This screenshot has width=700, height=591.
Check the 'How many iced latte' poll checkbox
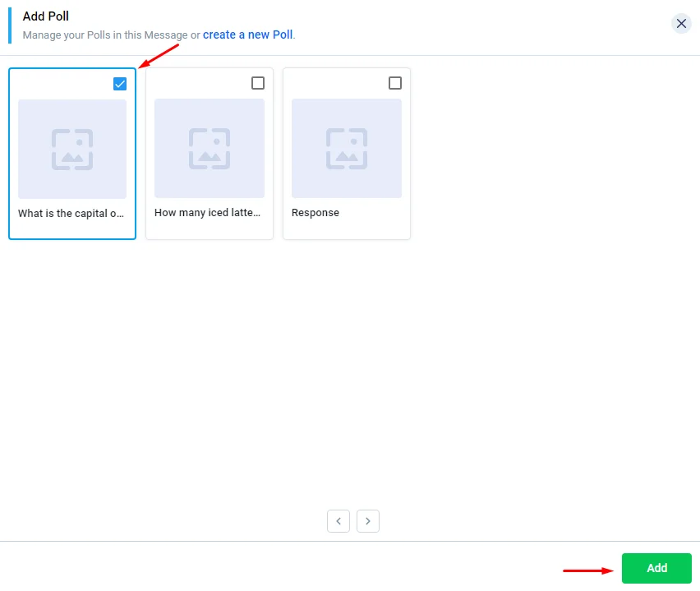point(258,83)
